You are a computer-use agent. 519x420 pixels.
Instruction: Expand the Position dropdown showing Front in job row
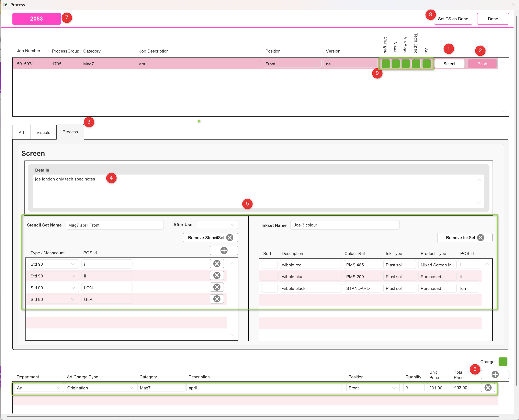pos(292,64)
